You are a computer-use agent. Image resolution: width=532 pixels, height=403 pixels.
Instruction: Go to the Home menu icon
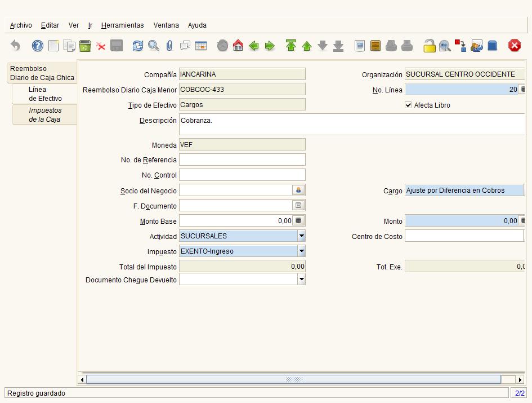pos(238,45)
